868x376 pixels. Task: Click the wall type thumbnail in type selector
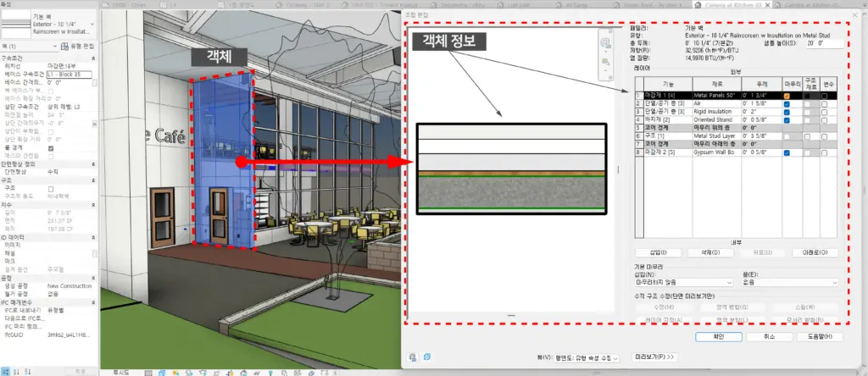pos(15,24)
